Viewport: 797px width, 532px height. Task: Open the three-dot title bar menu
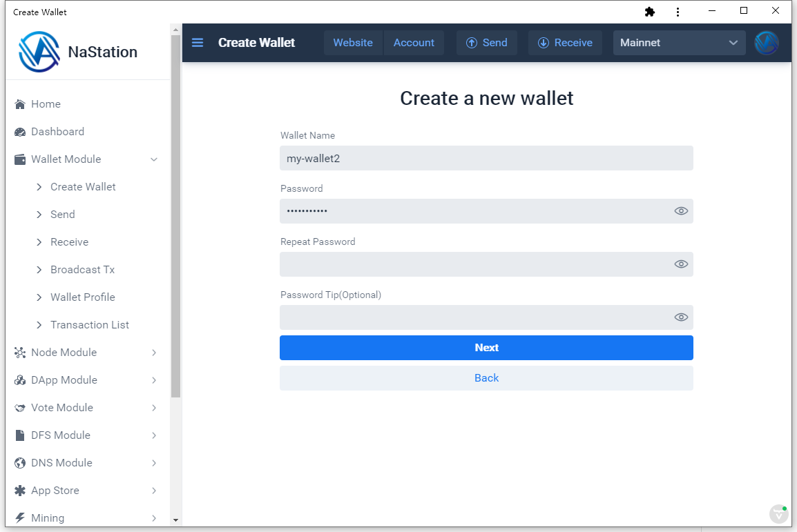point(678,12)
